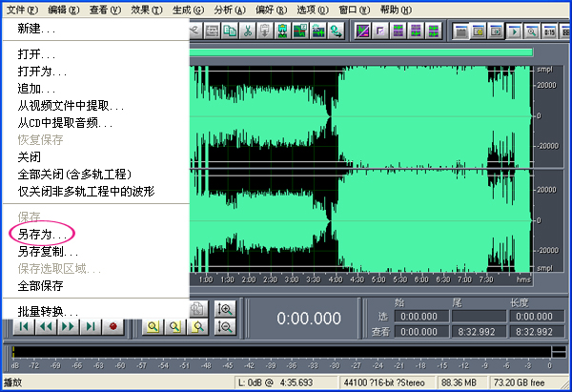Choose 全部保存 menu entry
The image size is (572, 392).
pos(96,286)
